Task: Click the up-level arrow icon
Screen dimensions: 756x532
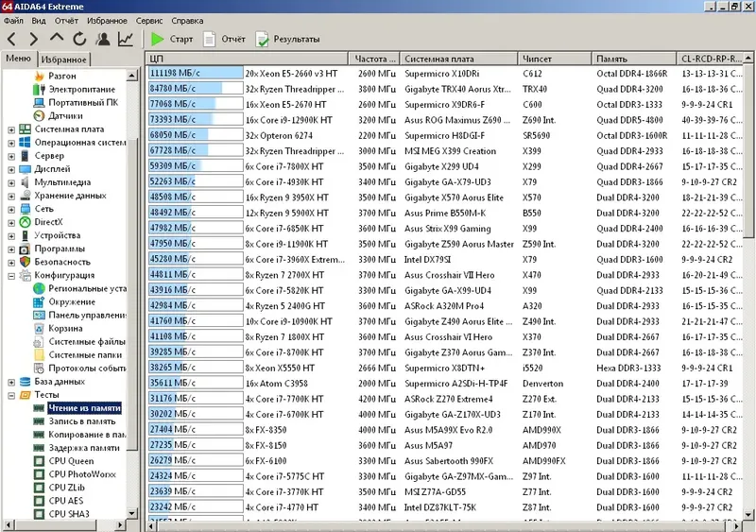Action: (57, 38)
